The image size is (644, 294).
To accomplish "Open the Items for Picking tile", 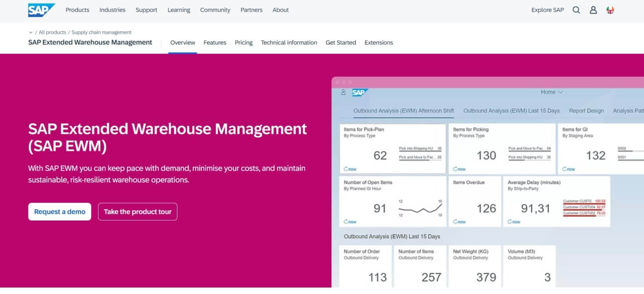I will (502, 148).
